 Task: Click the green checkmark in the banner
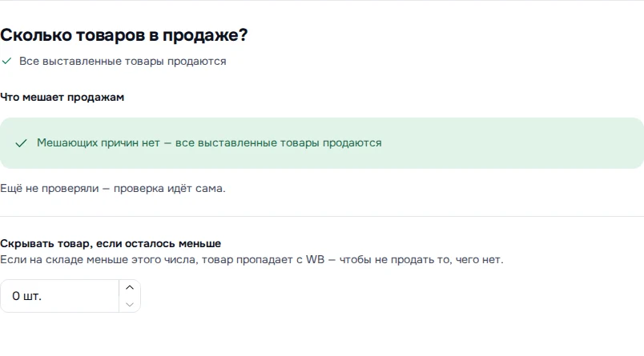click(x=21, y=143)
